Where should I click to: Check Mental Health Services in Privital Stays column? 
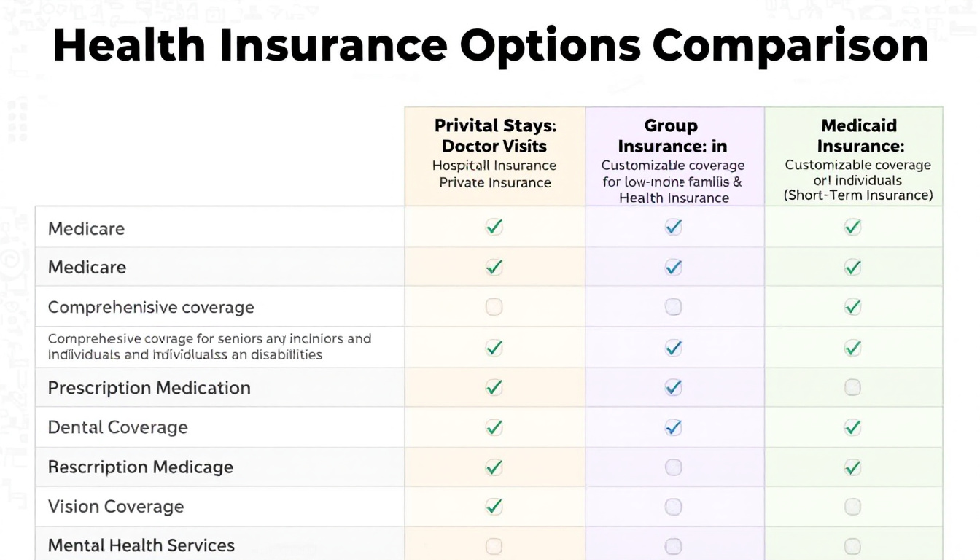pyautogui.click(x=494, y=545)
